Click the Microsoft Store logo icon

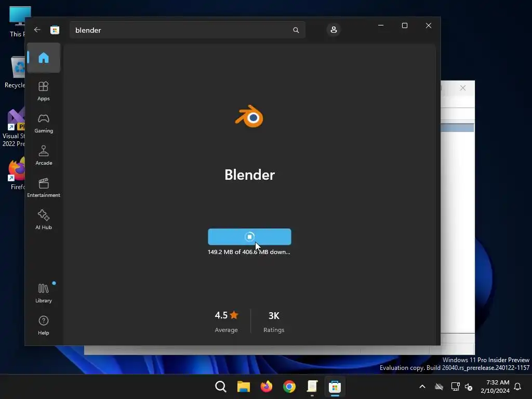[x=55, y=30]
